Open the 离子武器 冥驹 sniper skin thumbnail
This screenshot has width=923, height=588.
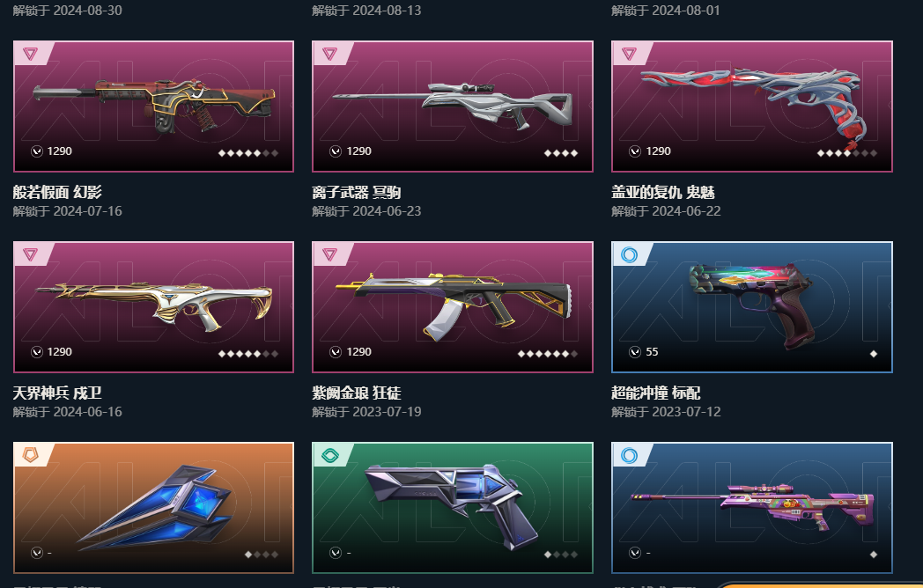(452, 107)
